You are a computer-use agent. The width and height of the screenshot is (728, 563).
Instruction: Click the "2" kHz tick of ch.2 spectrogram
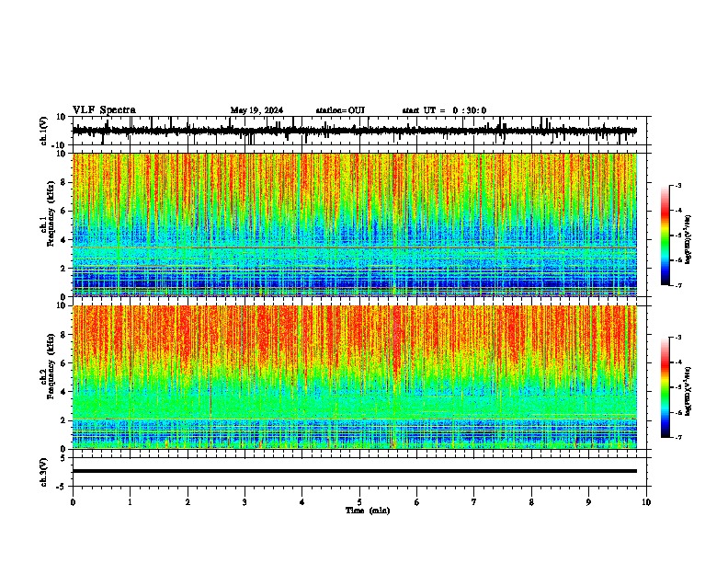coord(63,420)
